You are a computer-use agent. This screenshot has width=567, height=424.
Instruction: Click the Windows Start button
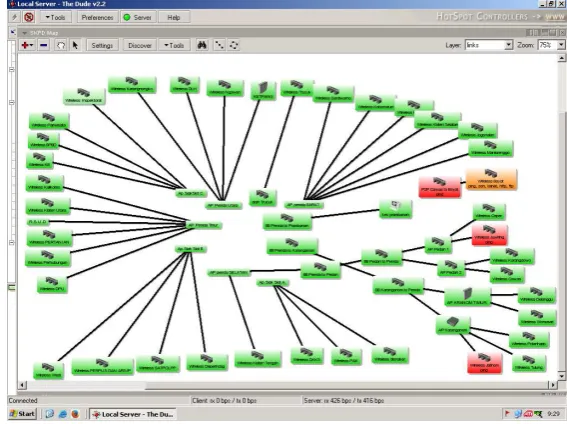click(x=22, y=414)
